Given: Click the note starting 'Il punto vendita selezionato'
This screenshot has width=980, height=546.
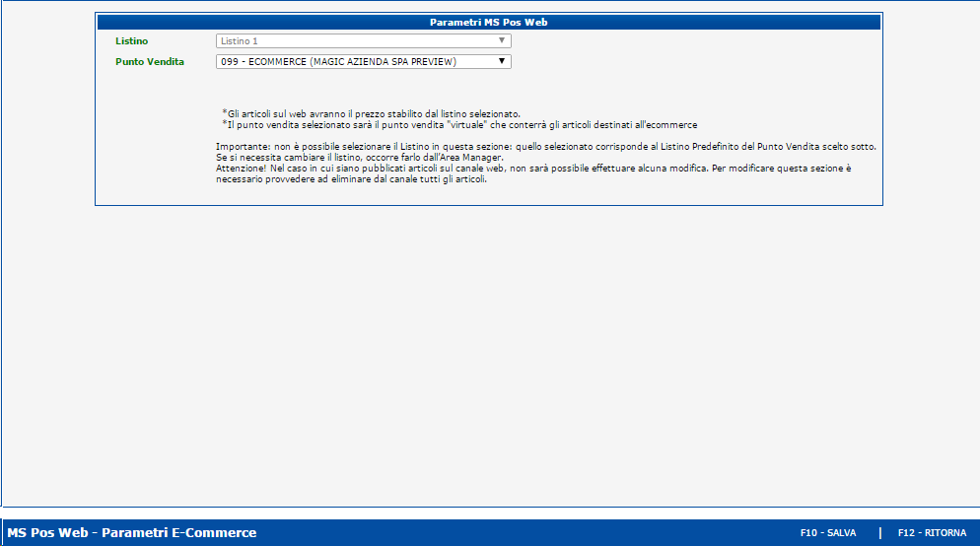Looking at the screenshot, I should (459, 125).
